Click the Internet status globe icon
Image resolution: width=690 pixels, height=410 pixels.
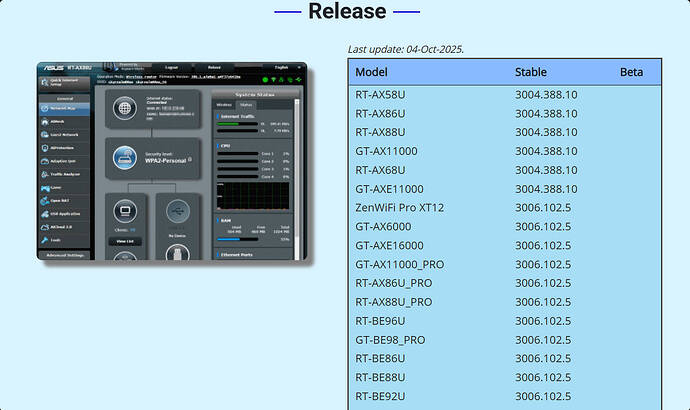click(124, 107)
